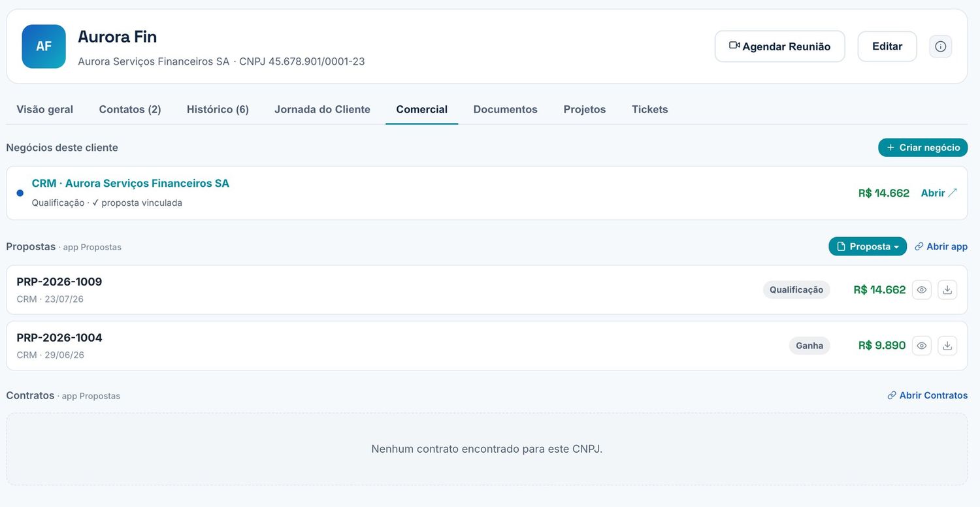Download proposal PRP-2026-1009
This screenshot has width=980, height=507.
point(947,290)
